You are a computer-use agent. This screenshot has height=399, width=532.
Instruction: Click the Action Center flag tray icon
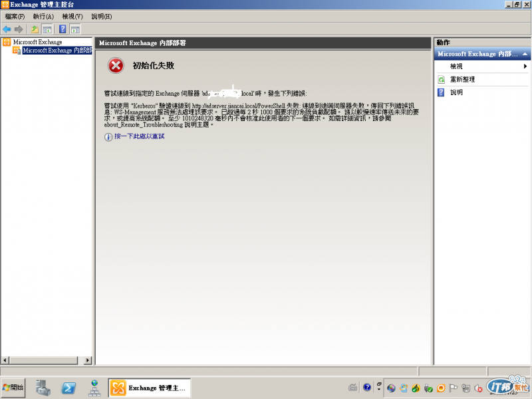click(454, 388)
